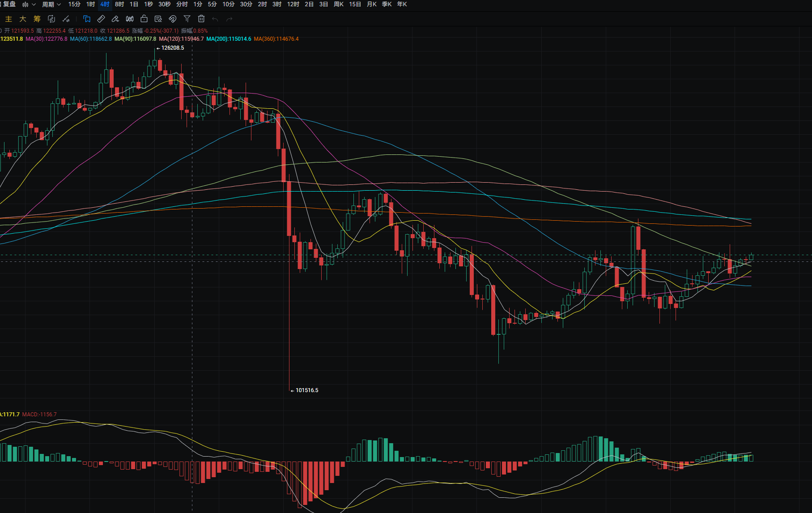
Task: Click the filter funnel icon
Action: click(x=187, y=19)
